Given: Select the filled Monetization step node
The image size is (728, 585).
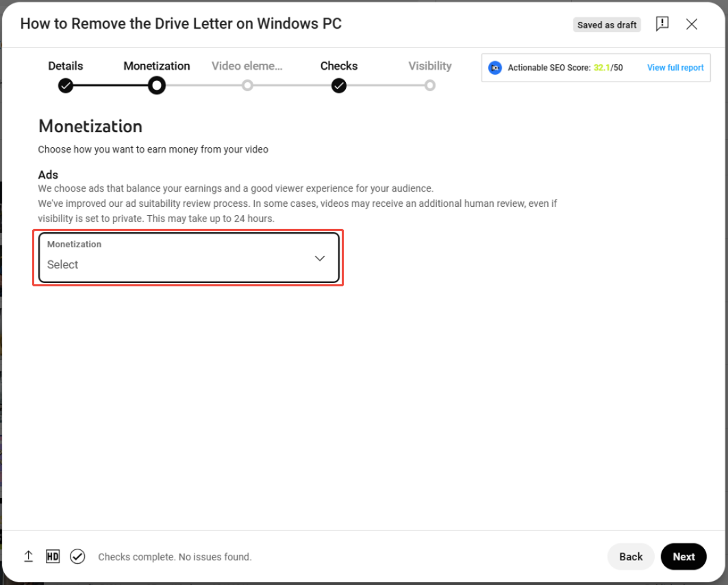Looking at the screenshot, I should pos(156,86).
